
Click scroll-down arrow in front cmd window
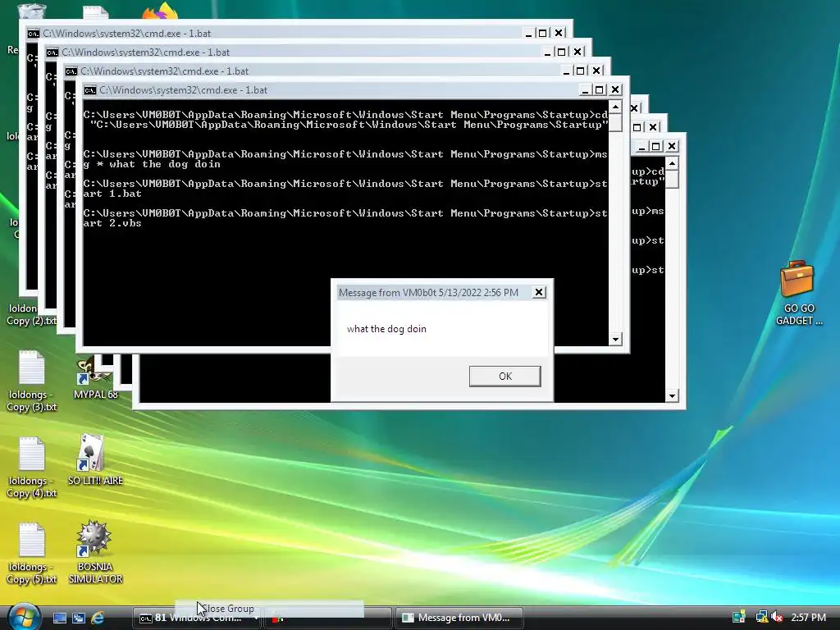pos(615,339)
